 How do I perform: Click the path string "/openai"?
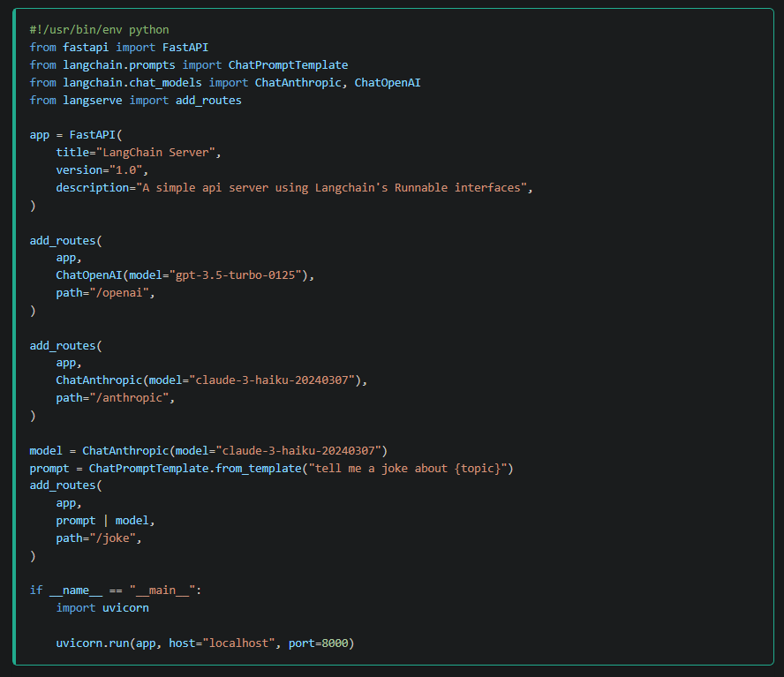(119, 293)
